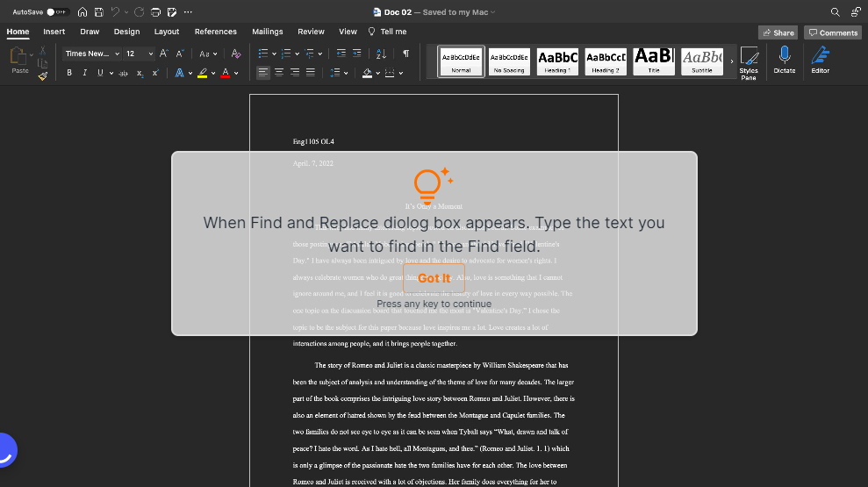Toggle Superscript formatting
The height and width of the screenshot is (487, 868).
[x=155, y=73]
